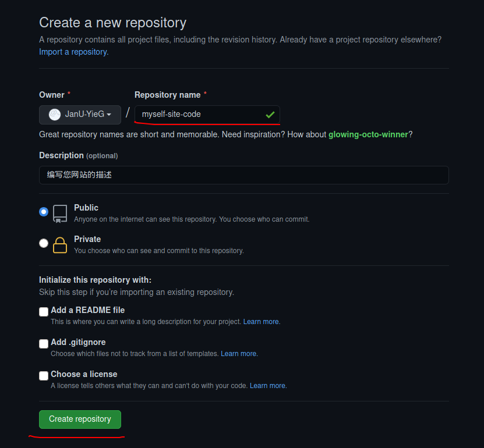Enable the Add .gitignore checkbox
The height and width of the screenshot is (448, 484).
[44, 344]
